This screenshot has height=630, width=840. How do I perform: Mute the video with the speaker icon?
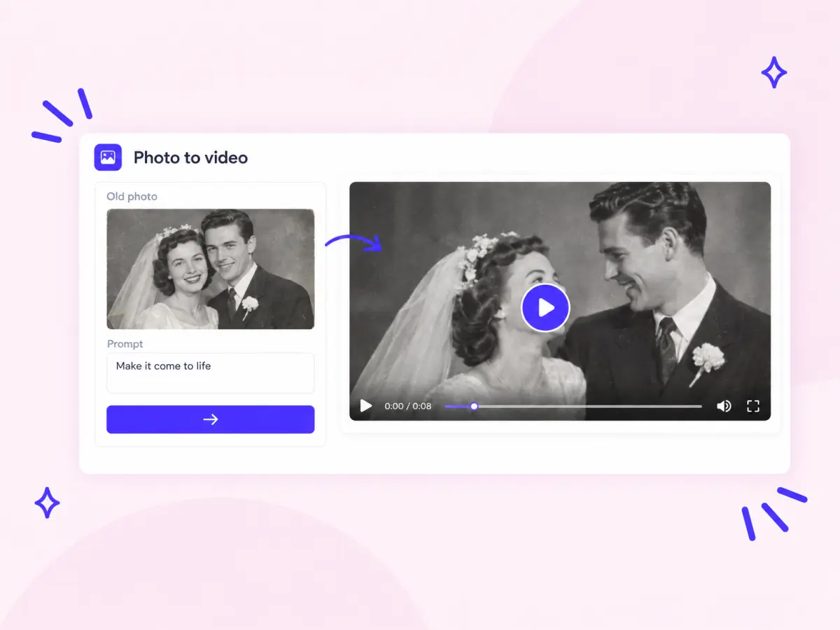click(x=724, y=406)
